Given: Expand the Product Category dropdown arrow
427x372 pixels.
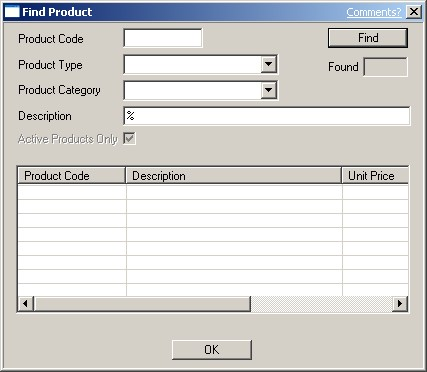Looking at the screenshot, I should click(x=269, y=90).
